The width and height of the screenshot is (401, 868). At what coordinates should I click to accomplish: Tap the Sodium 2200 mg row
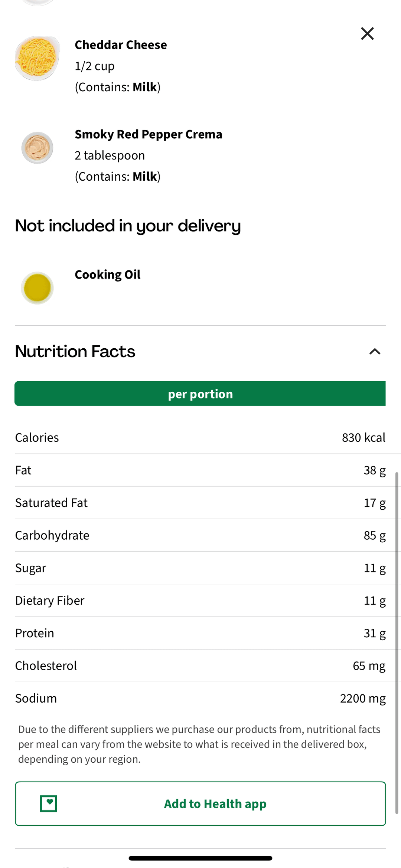pyautogui.click(x=200, y=698)
